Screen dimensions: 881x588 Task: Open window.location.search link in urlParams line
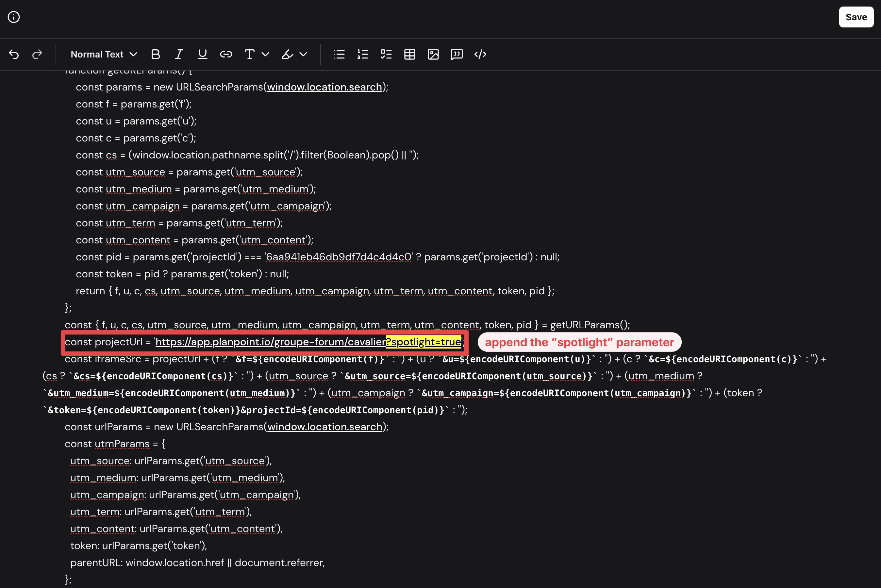click(x=325, y=427)
